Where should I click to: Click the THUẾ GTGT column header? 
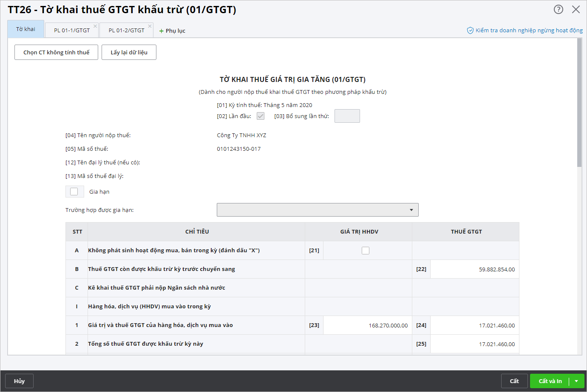pyautogui.click(x=466, y=232)
